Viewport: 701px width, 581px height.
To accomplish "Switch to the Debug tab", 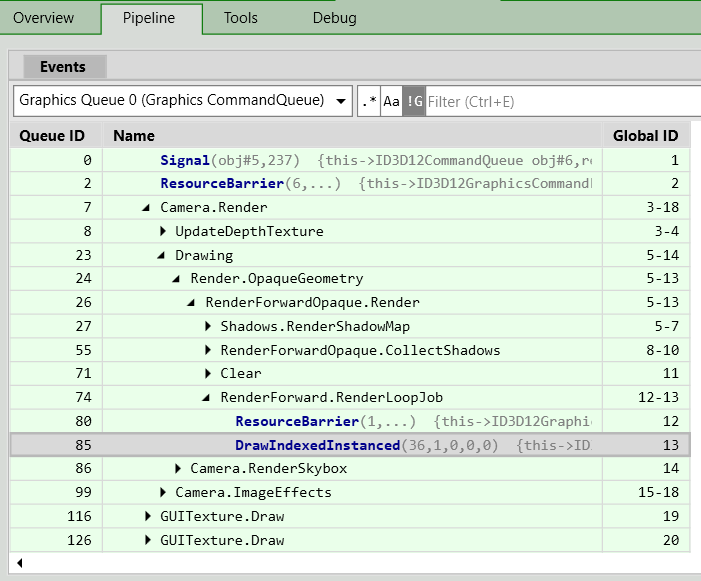I will click(334, 18).
